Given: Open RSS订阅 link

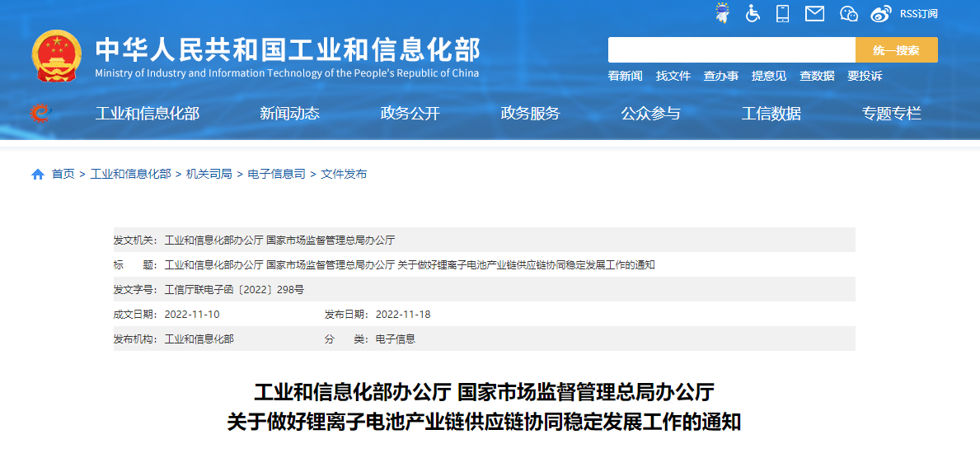Looking at the screenshot, I should [919, 14].
